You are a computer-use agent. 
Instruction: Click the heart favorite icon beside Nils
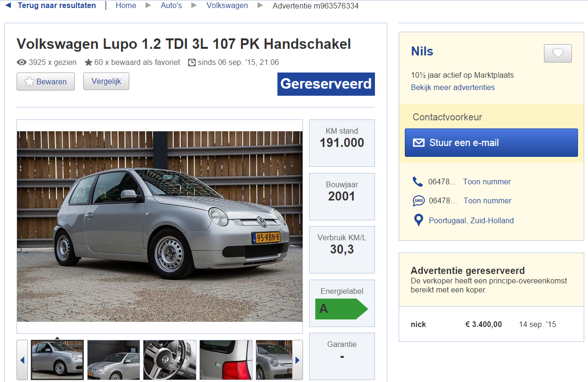(x=558, y=53)
